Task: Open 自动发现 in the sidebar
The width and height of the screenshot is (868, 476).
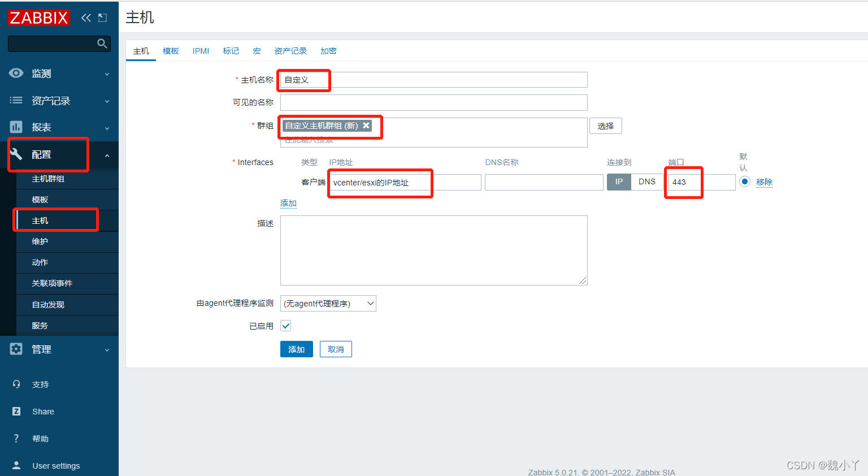Action: pyautogui.click(x=67, y=305)
